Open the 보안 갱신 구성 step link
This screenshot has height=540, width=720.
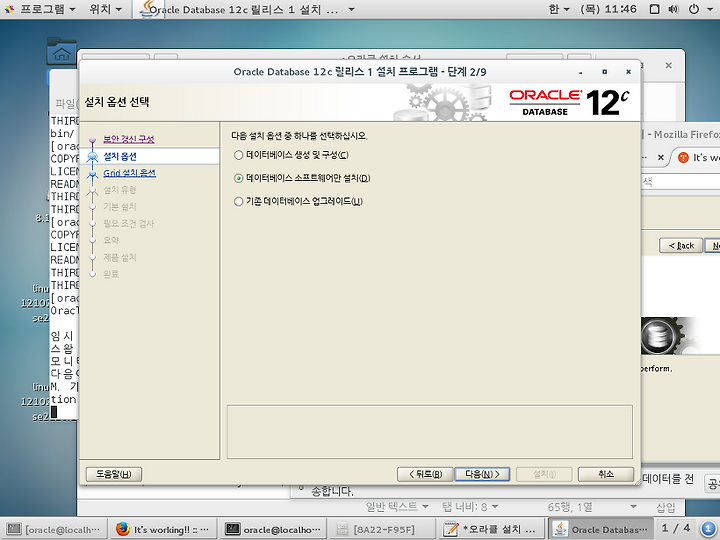coord(129,139)
